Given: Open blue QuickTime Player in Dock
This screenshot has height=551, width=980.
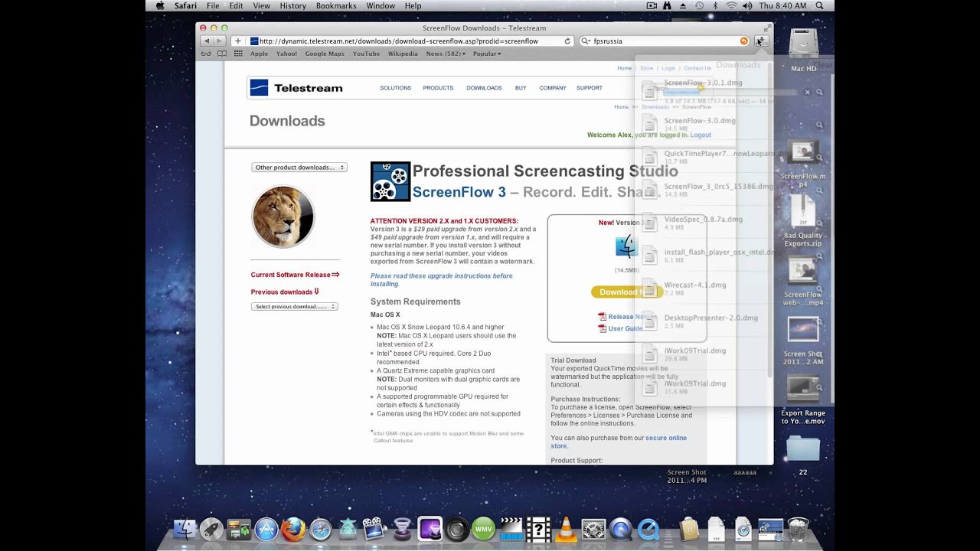Looking at the screenshot, I should tap(648, 530).
